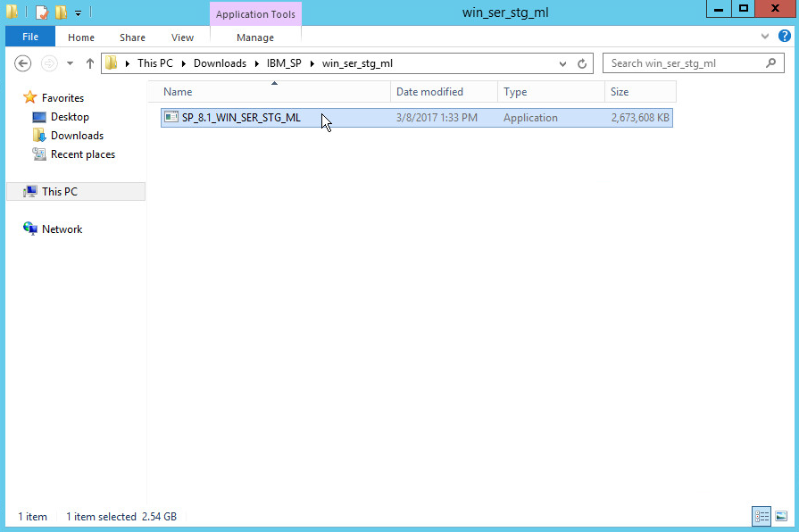
Task: Switch to the View ribbon tab
Action: point(182,37)
